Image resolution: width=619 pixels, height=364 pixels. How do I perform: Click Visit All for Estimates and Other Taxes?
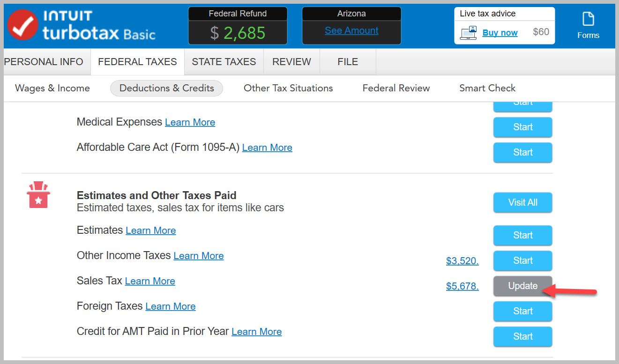tap(522, 202)
